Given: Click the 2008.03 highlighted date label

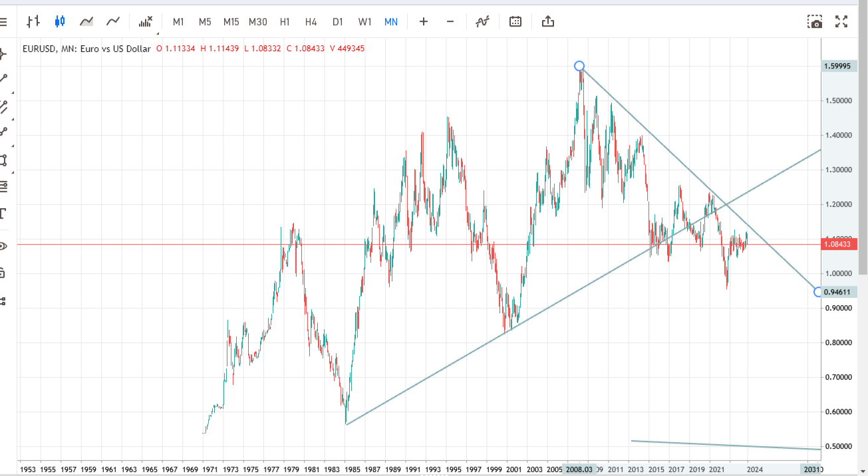Looking at the screenshot, I should tap(579, 469).
